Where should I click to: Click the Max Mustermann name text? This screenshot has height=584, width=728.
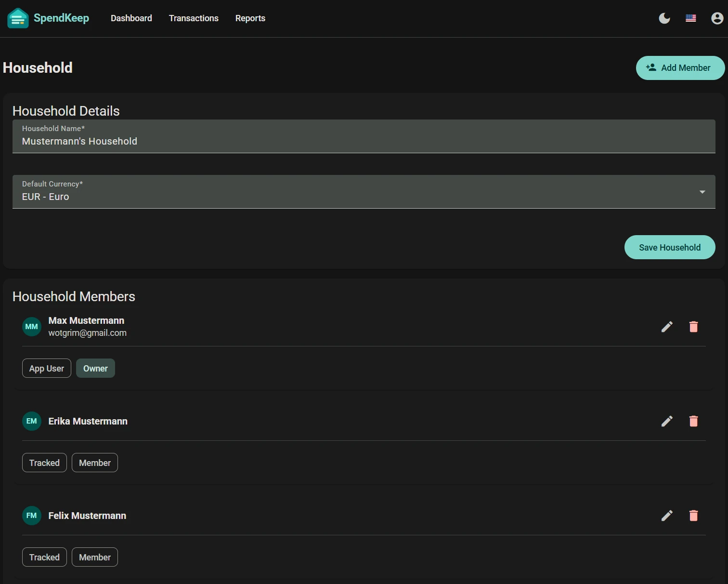tap(86, 320)
